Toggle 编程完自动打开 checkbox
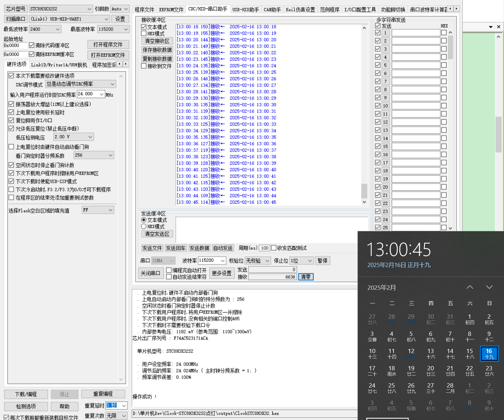504x420 pixels. [x=169, y=270]
